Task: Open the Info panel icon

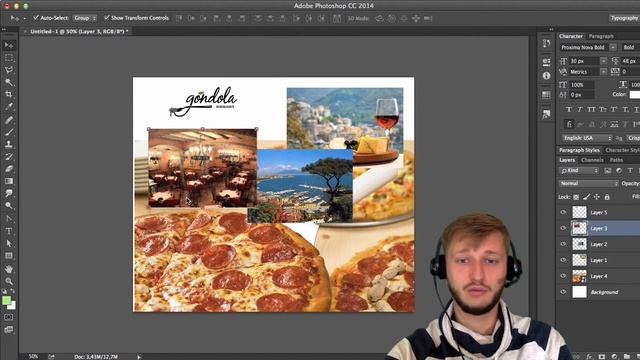Action: tap(547, 76)
